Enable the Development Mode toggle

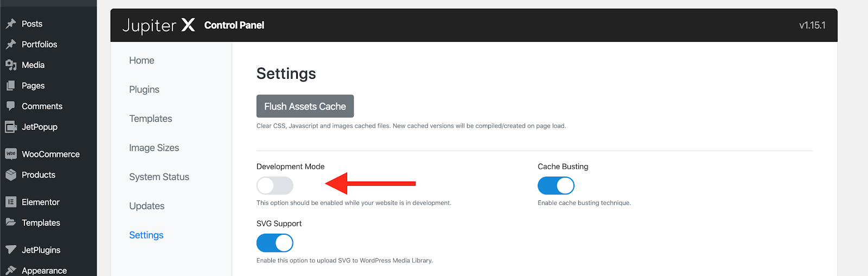(x=275, y=186)
